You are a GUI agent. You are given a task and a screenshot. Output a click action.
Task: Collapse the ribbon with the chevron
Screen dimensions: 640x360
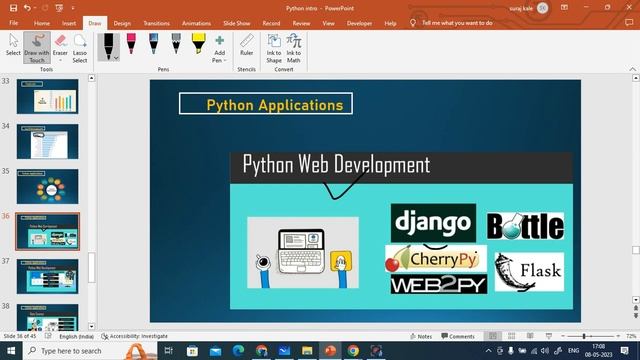tap(632, 69)
